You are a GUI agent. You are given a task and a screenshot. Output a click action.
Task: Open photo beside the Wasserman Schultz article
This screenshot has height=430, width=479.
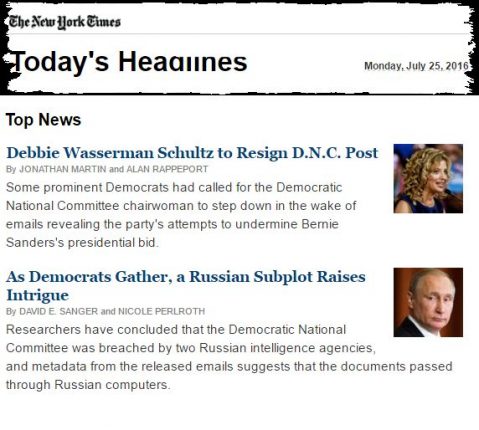(428, 178)
